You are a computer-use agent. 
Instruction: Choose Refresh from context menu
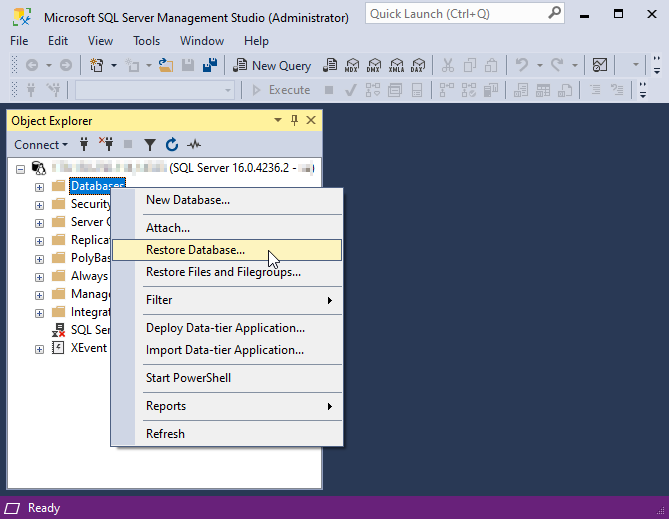pyautogui.click(x=227, y=434)
